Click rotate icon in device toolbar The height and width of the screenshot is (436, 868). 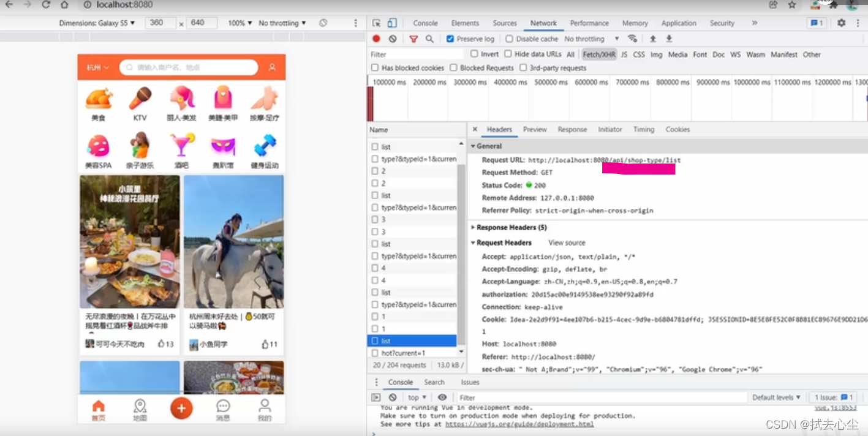pyautogui.click(x=323, y=23)
